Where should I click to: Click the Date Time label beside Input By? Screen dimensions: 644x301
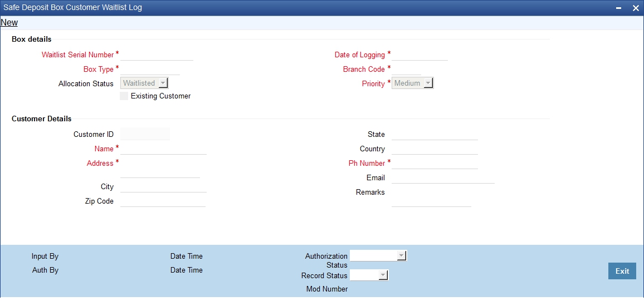187,256
